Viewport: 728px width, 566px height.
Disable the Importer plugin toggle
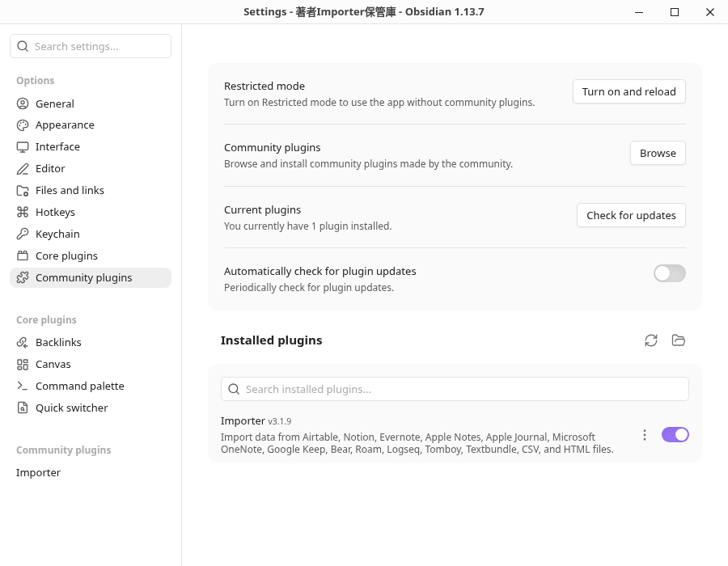coord(675,435)
